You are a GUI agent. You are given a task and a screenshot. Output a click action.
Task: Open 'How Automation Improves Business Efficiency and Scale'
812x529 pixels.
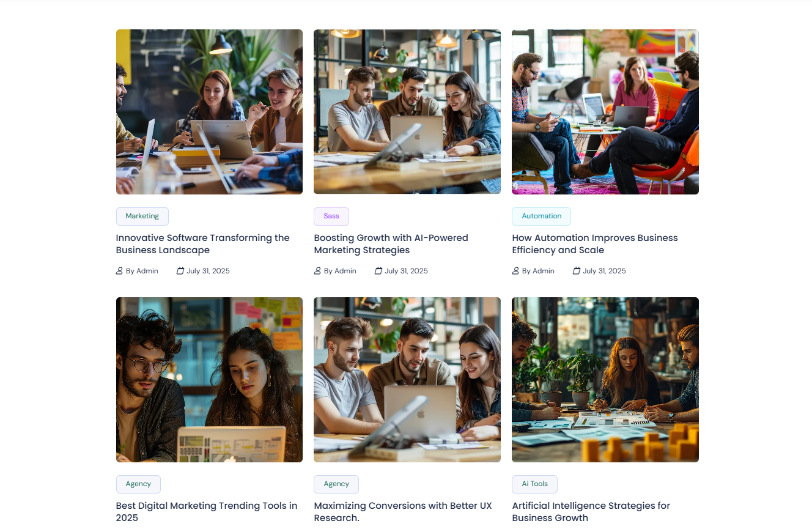pyautogui.click(x=595, y=243)
